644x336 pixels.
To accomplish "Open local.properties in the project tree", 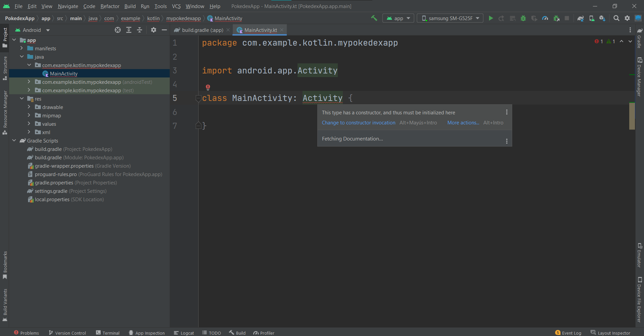I will pos(52,200).
